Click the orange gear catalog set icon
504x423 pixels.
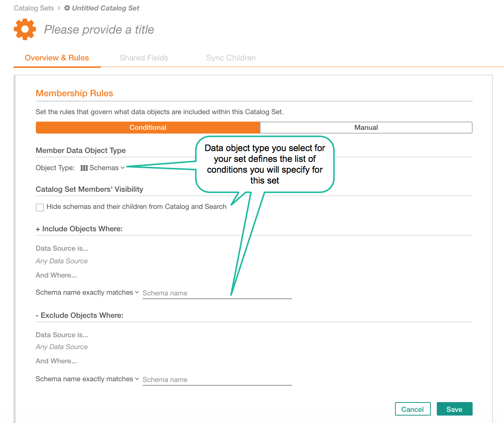coord(25,29)
